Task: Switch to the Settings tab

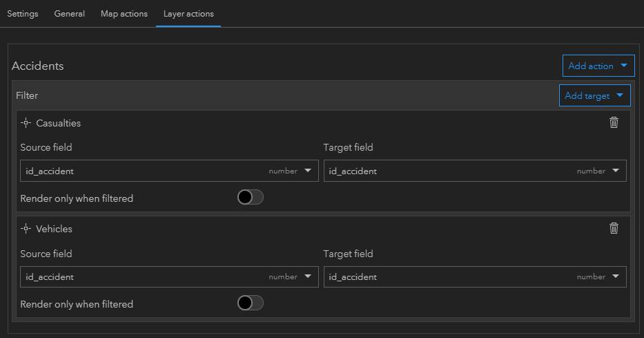Action: [23, 14]
